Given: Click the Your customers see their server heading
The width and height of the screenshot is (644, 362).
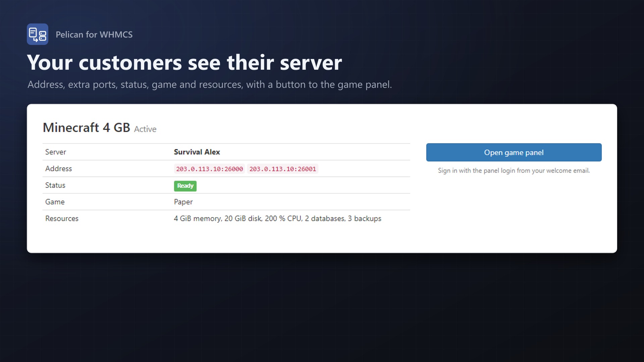Looking at the screenshot, I should (x=184, y=63).
